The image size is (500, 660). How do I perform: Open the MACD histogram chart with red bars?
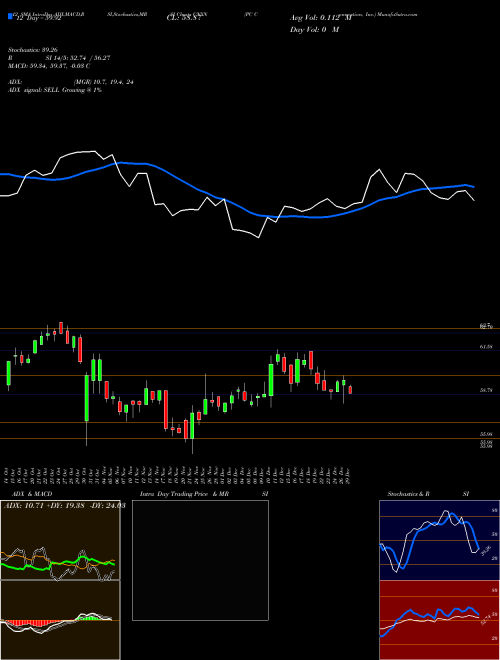pos(60,620)
